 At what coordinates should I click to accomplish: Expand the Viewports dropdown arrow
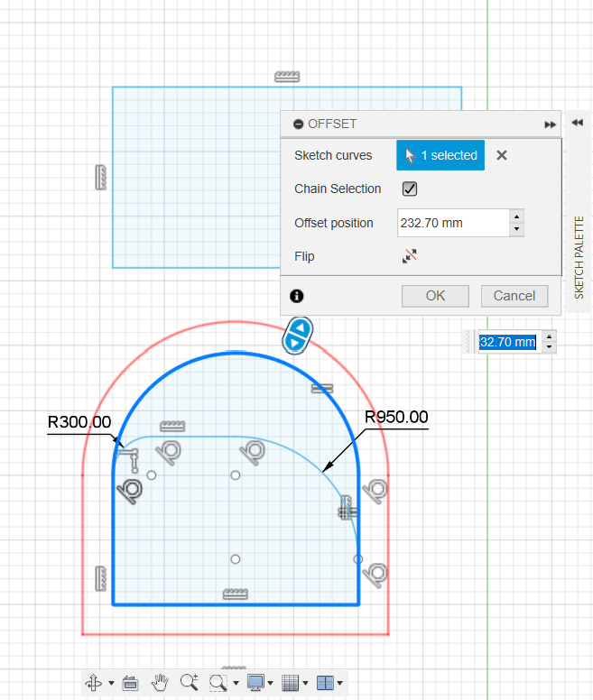[339, 683]
